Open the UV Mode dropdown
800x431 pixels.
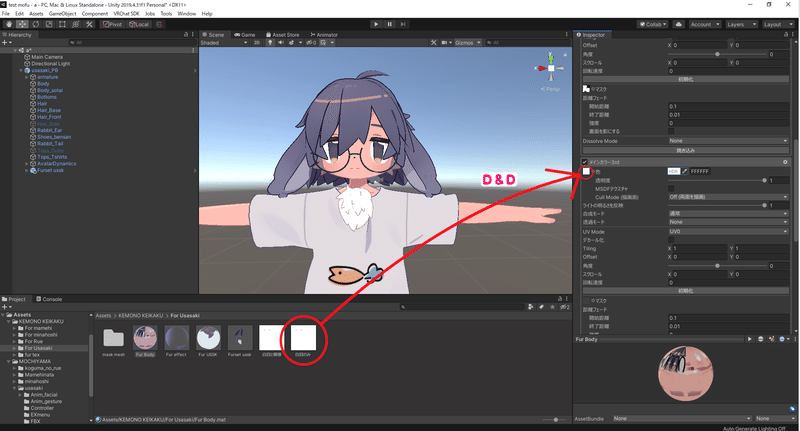728,232
